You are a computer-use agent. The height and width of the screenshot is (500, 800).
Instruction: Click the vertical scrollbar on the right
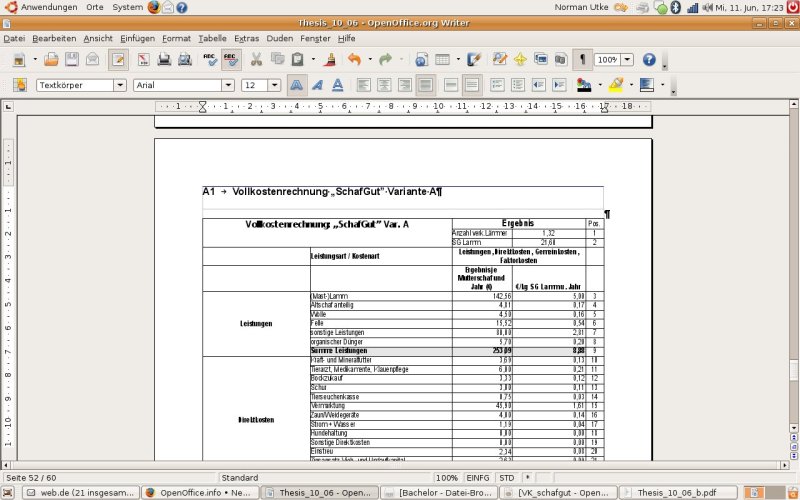(793, 370)
